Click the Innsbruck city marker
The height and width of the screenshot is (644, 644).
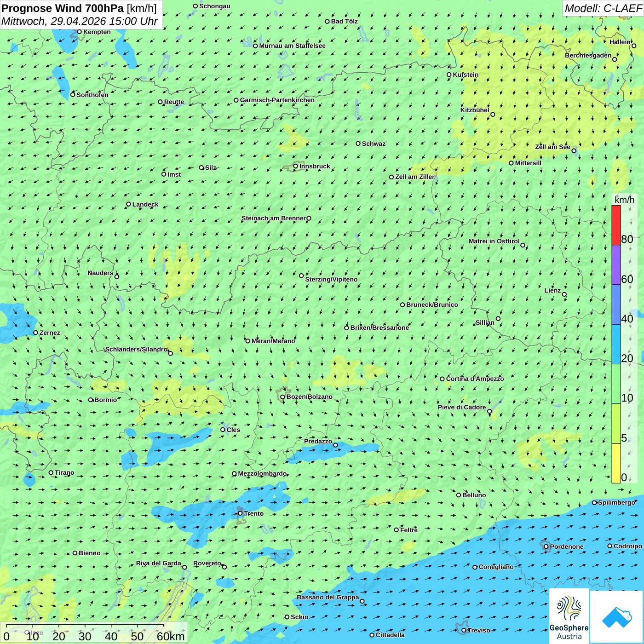click(x=296, y=166)
